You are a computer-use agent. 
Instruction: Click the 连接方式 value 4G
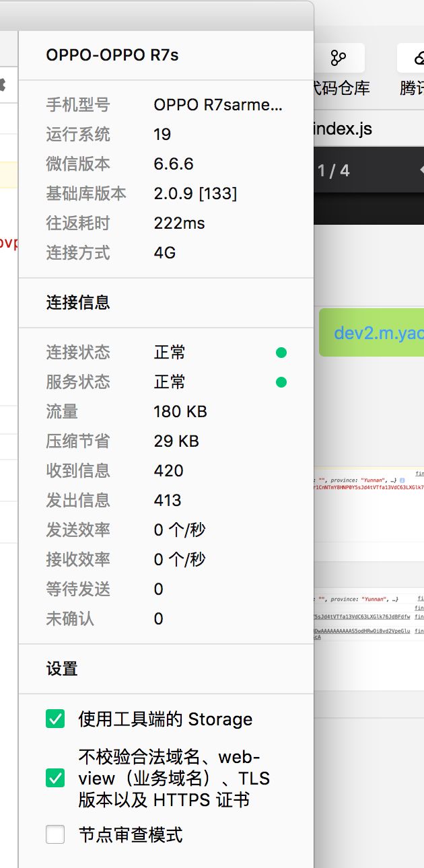(x=165, y=253)
